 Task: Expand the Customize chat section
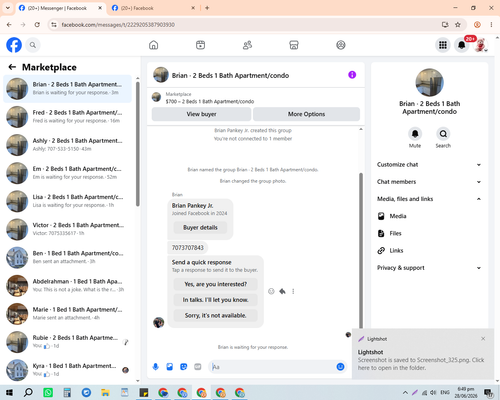(x=430, y=165)
